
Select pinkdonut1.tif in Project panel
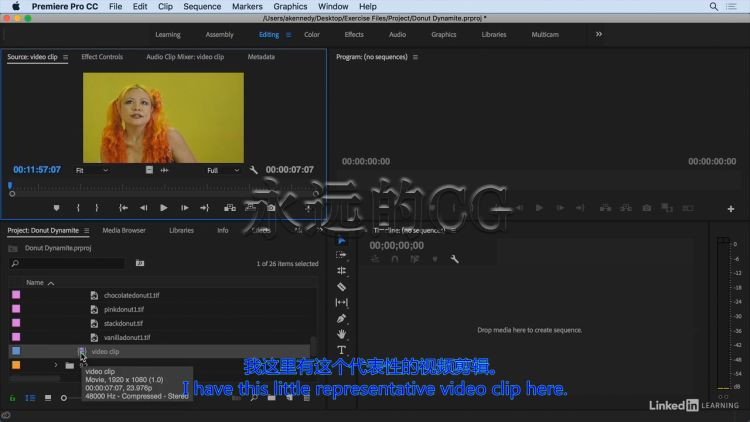(x=124, y=310)
